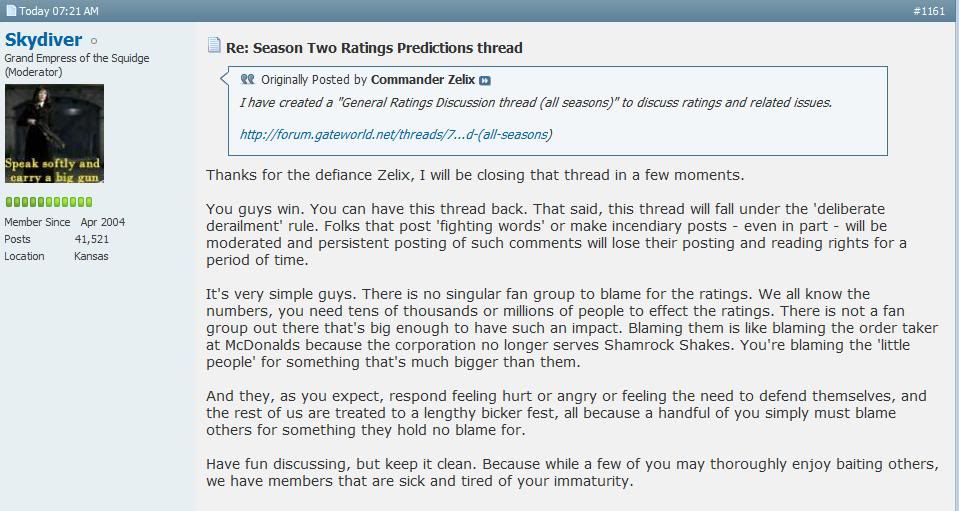Click the post icon beside Today 07:21 AM
The image size is (959, 511).
(x=11, y=10)
